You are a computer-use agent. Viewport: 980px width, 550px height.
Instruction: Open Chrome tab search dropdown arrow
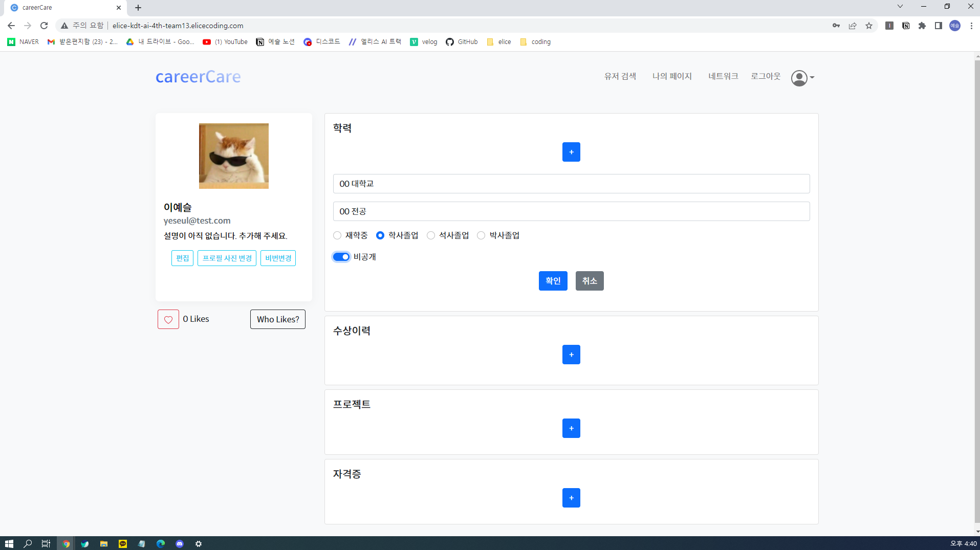click(x=900, y=7)
